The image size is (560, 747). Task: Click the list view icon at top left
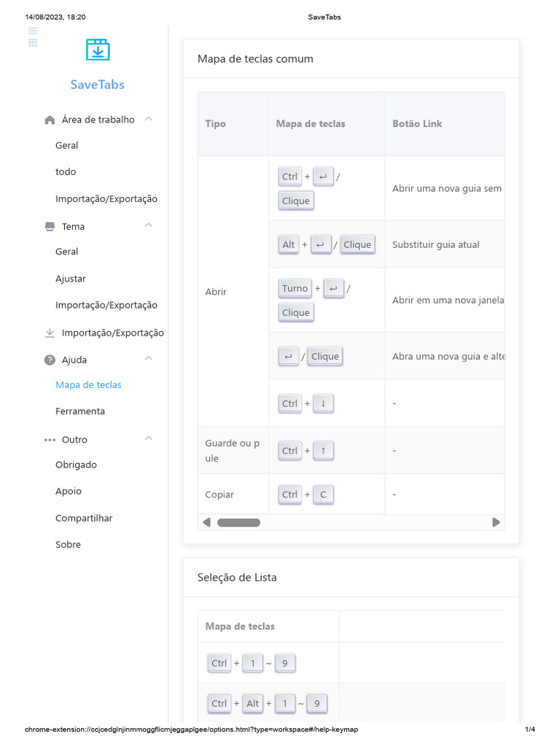pos(33,31)
